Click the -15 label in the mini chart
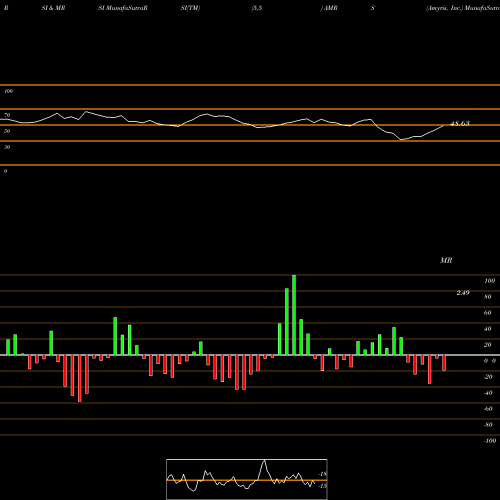This screenshot has width=500, height=500. point(323,486)
